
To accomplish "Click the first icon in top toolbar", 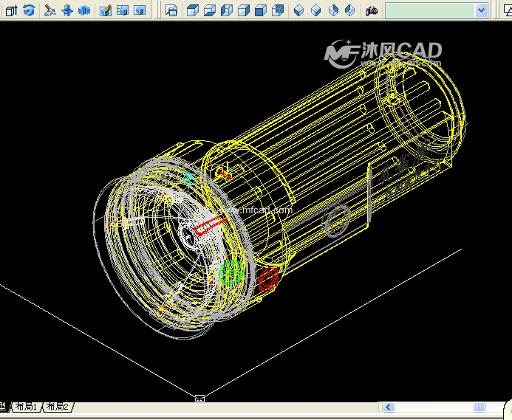I will (10, 10).
